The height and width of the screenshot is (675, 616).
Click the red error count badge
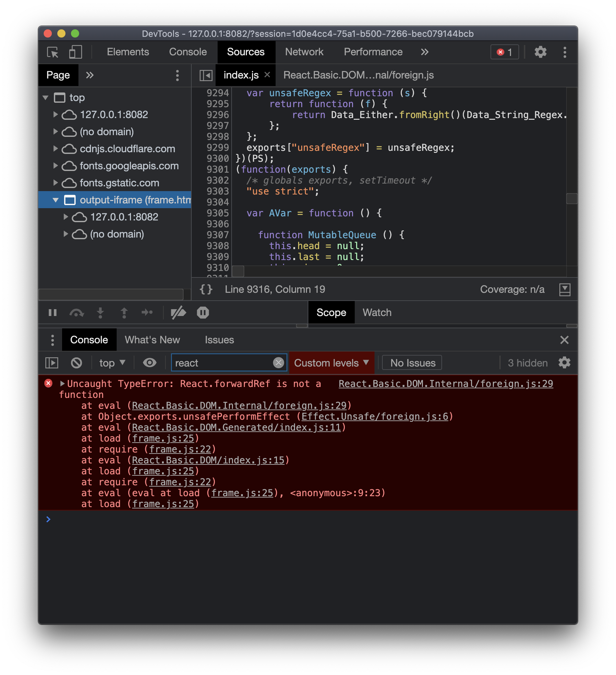click(504, 52)
